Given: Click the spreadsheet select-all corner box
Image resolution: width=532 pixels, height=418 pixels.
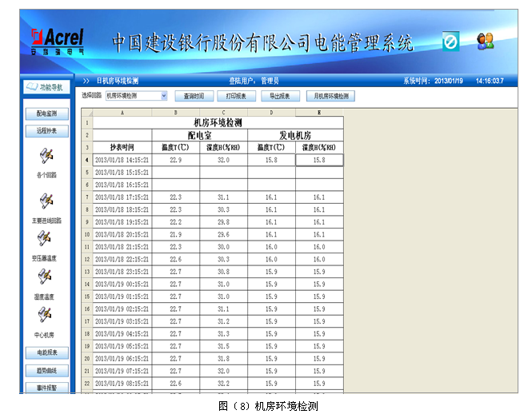Looking at the screenshot, I should click(87, 112).
